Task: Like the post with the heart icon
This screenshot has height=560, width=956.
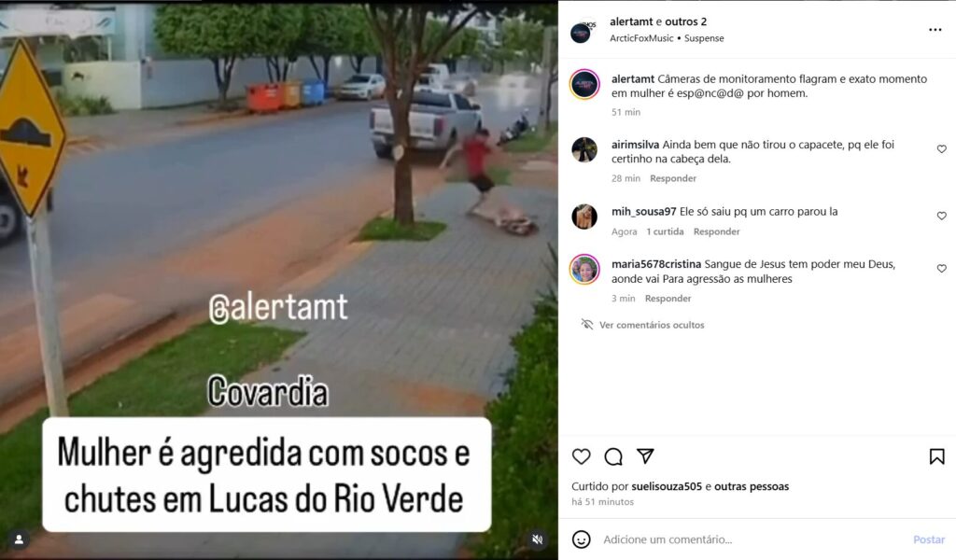Action: [x=581, y=456]
